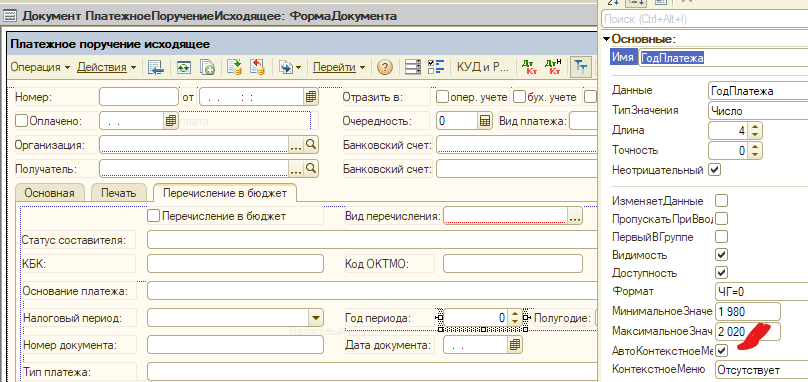Tick the Перечисление в бюджет checkbox
Image resolution: width=808 pixels, height=382 pixels.
153,215
